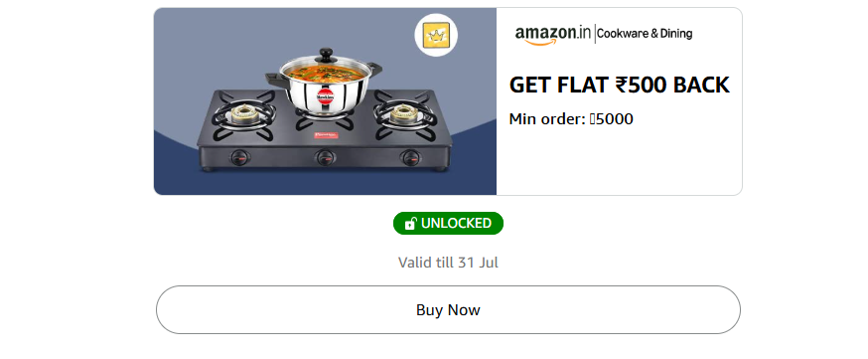Click the left gas burner in the image
868x359 pixels.
coord(244,115)
